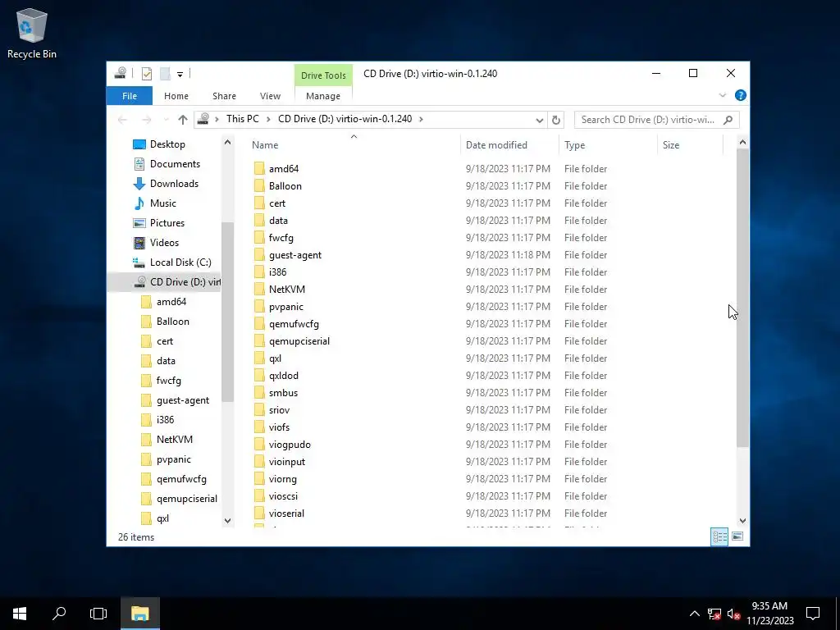Click the navigation pane scroll down arrow
Viewport: 840px width, 630px height.
pyautogui.click(x=228, y=521)
